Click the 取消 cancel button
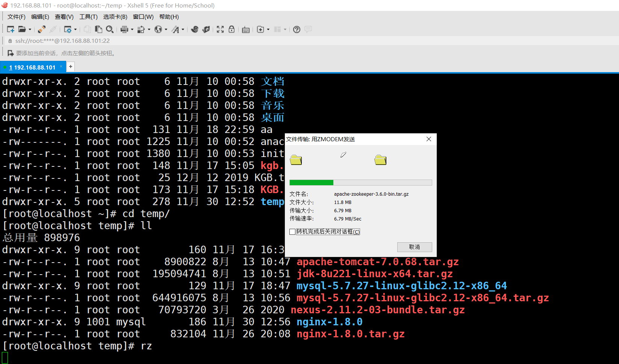 pos(415,247)
